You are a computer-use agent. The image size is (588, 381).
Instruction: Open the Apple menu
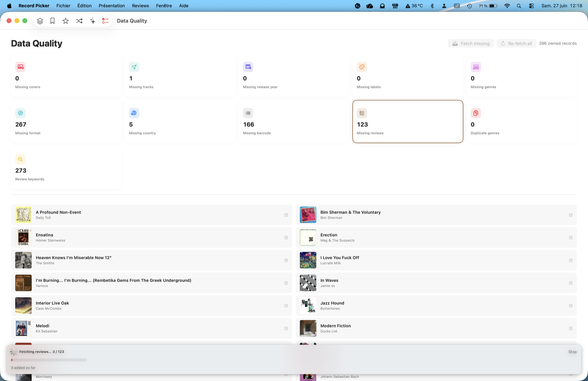point(9,6)
